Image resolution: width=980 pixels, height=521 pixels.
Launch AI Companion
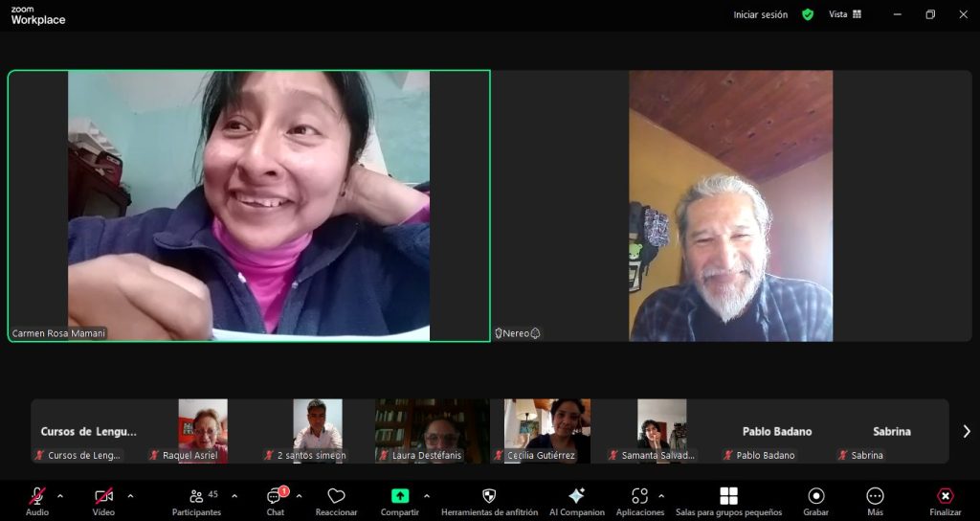[x=576, y=496]
